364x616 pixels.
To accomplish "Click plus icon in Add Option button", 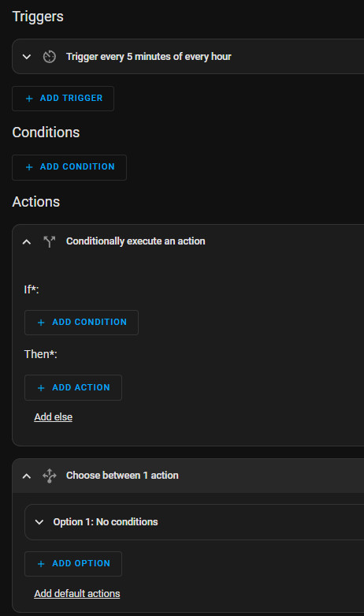I will tap(41, 564).
